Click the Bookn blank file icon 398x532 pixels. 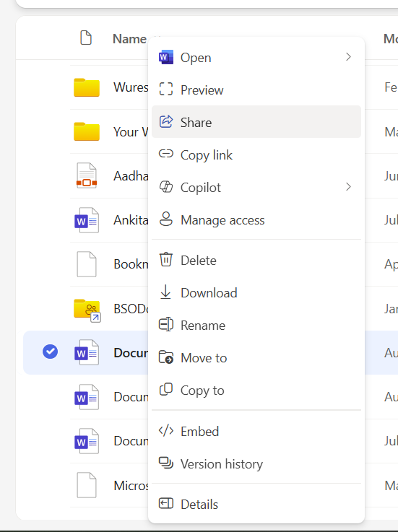pyautogui.click(x=87, y=264)
